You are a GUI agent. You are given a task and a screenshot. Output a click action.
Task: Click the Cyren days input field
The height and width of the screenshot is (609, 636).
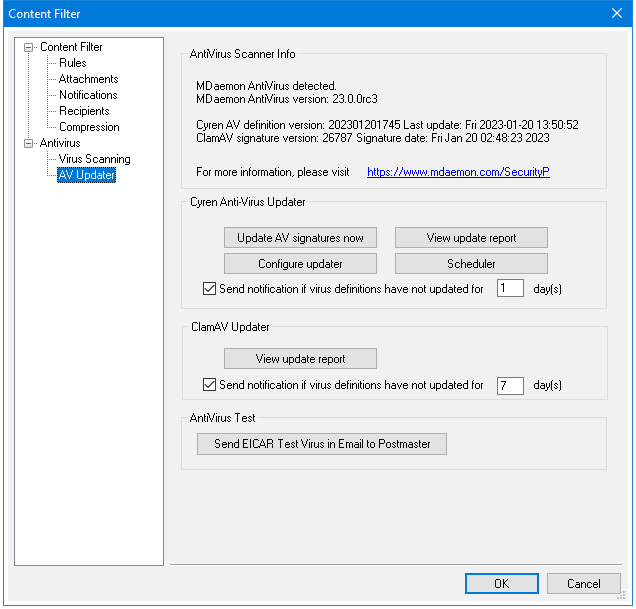pos(510,288)
